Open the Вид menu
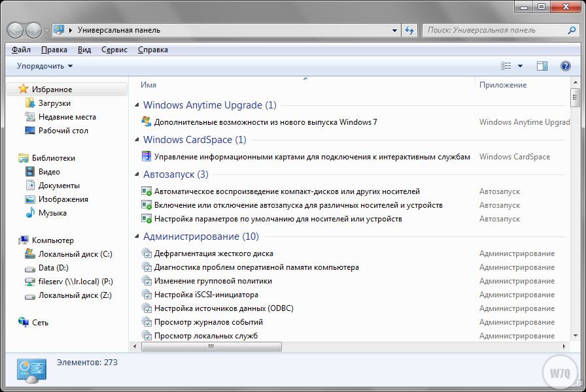 84,50
